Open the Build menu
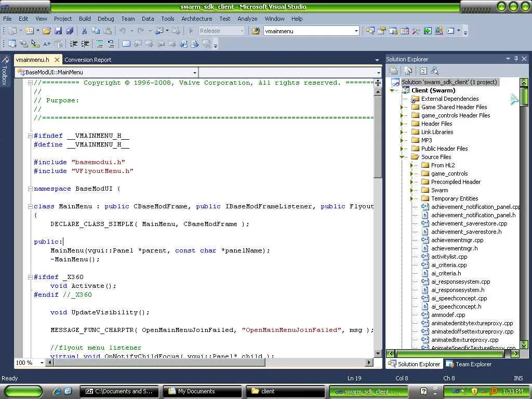 coord(85,19)
